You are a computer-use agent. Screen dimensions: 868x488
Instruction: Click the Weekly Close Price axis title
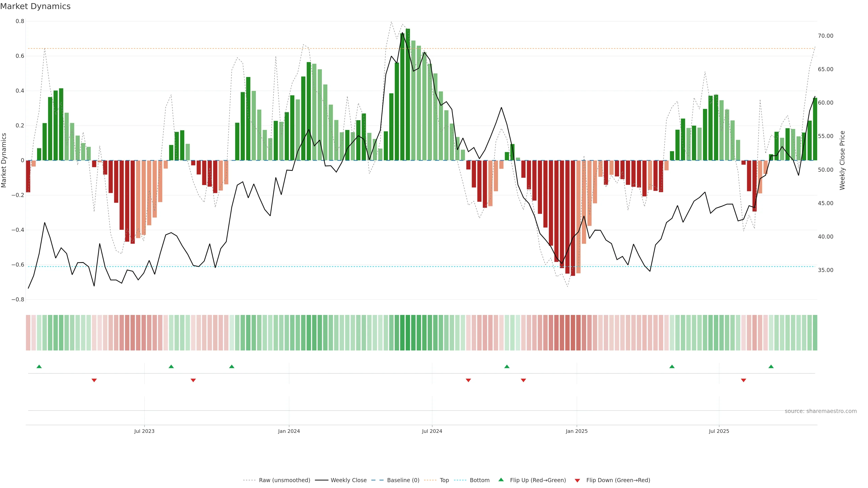842,160
